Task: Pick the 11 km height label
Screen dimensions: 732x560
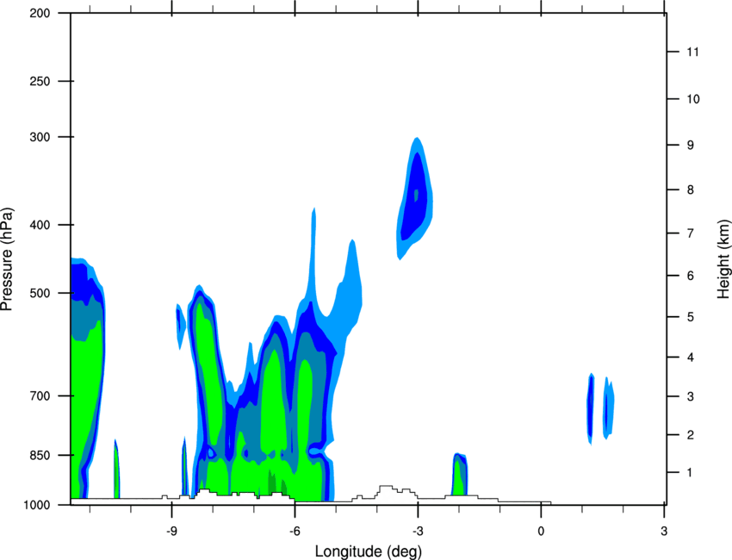Action: pos(692,52)
